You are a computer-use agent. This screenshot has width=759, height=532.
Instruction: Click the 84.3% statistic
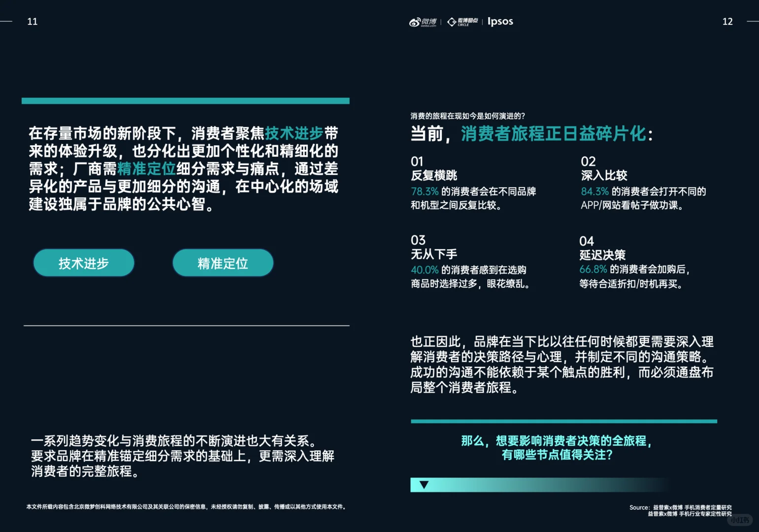[594, 191]
